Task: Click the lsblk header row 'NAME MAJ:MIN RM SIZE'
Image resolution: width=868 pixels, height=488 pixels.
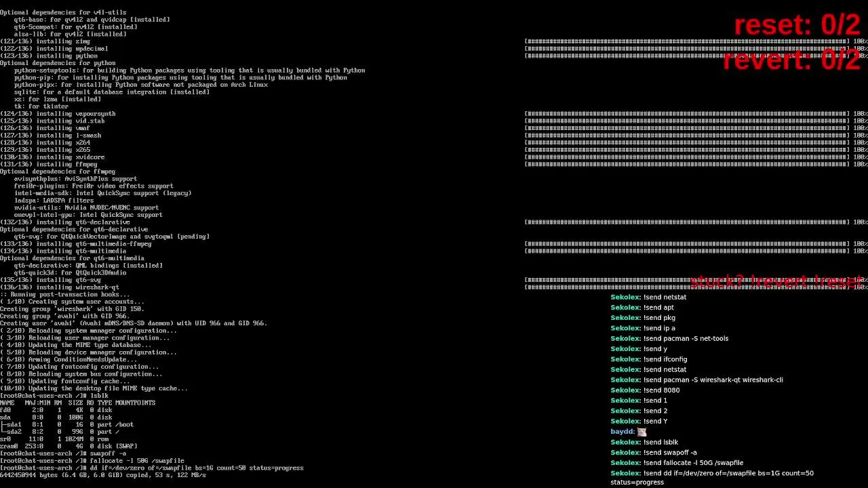Action: [78, 403]
